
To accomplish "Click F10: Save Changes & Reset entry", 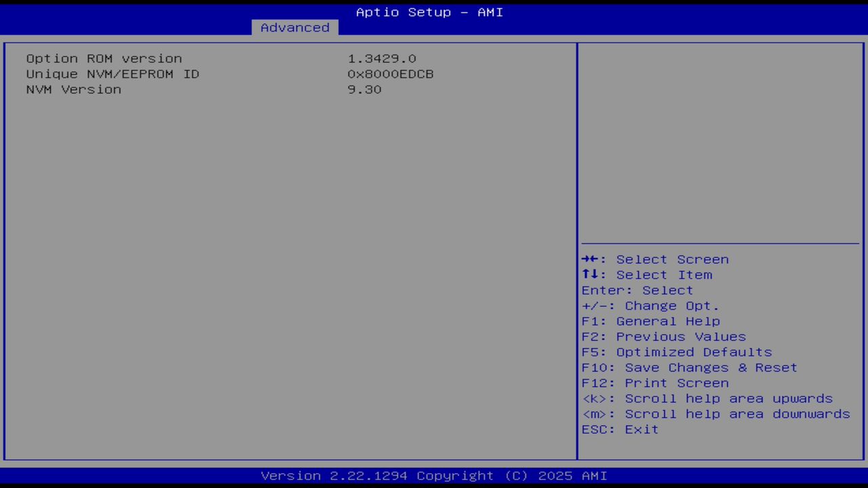I will click(x=689, y=367).
